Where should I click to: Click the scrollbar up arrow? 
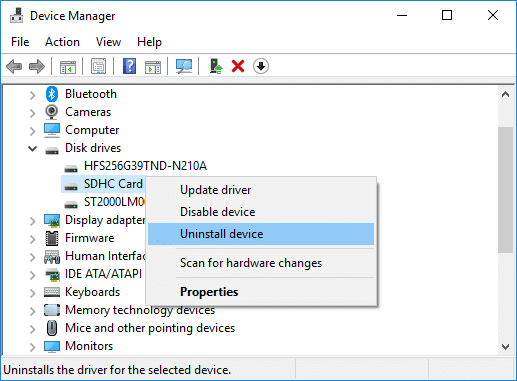pyautogui.click(x=505, y=95)
